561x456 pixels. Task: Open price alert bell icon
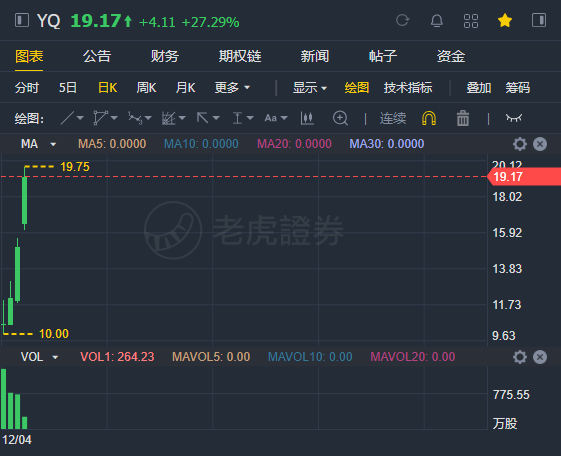pos(436,21)
